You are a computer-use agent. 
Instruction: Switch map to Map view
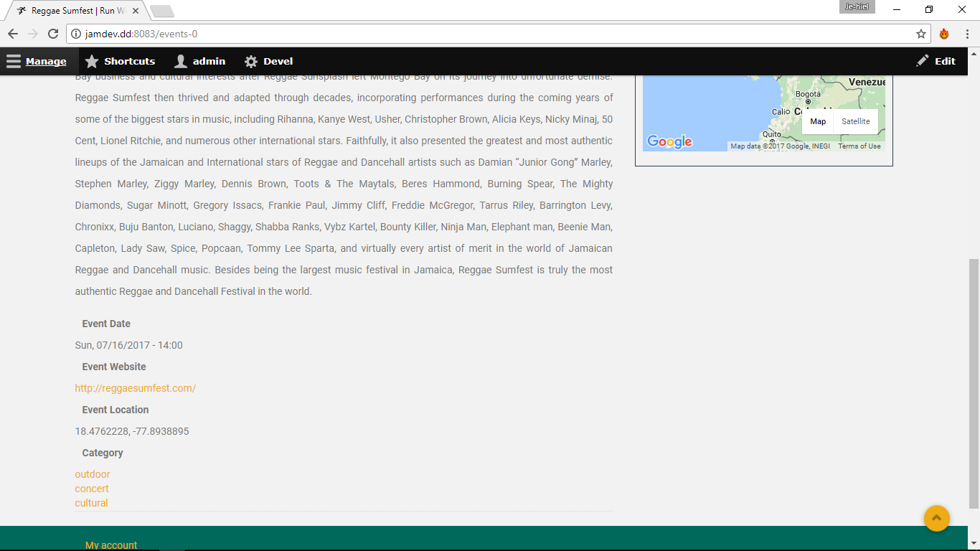coord(818,121)
